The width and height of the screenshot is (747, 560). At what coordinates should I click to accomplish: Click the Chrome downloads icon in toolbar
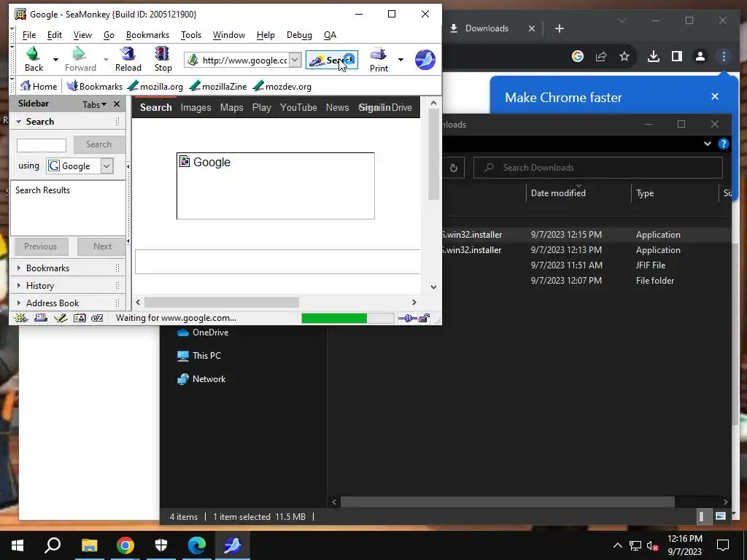pos(654,56)
